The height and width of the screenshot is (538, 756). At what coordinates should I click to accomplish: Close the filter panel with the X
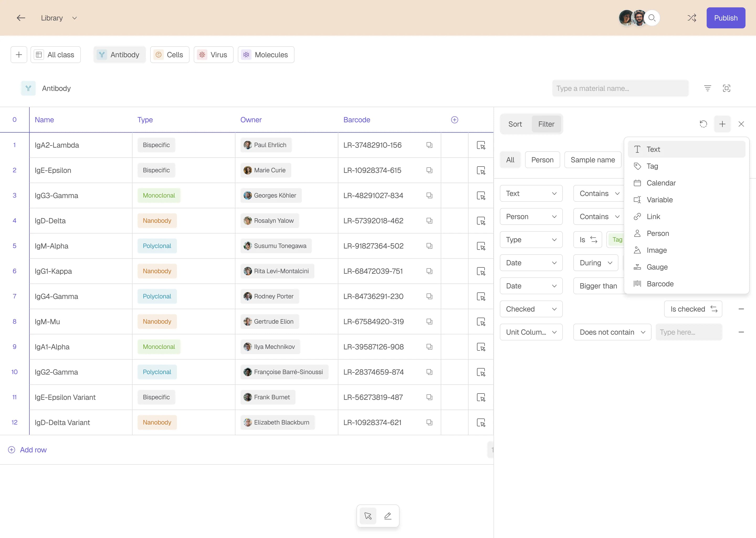tap(741, 124)
